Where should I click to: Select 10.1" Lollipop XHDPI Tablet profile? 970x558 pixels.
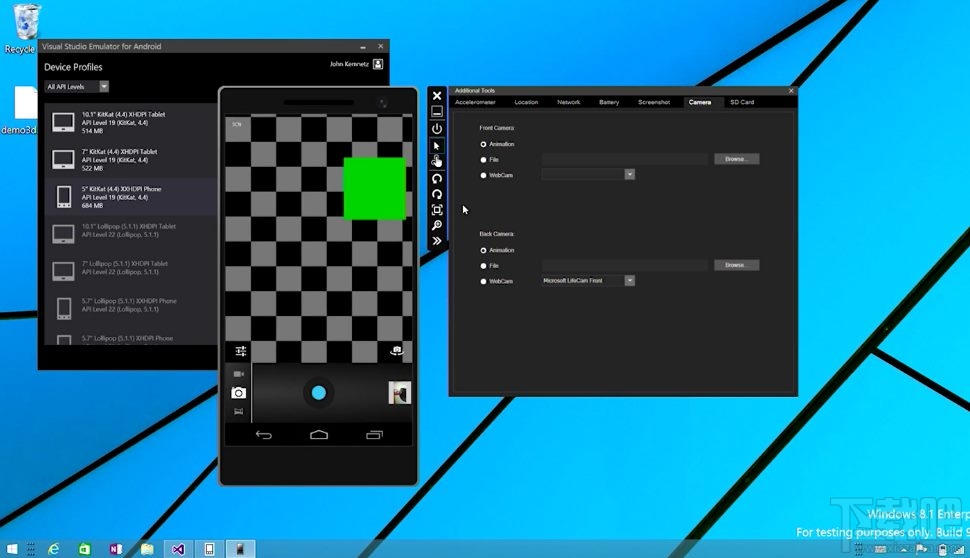[x=131, y=234]
